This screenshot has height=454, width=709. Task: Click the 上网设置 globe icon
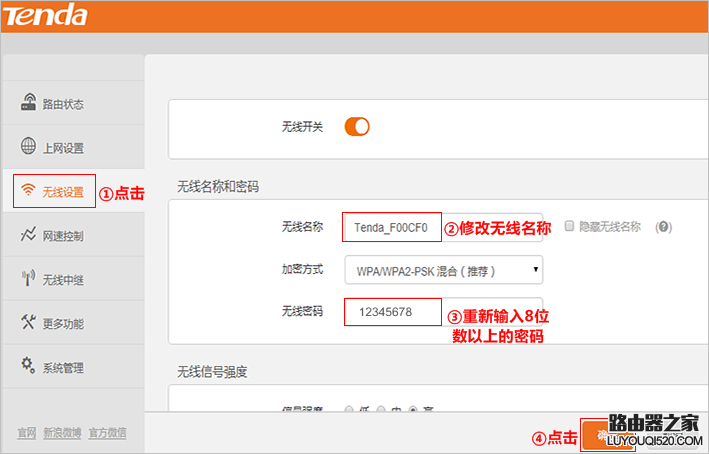tap(29, 147)
